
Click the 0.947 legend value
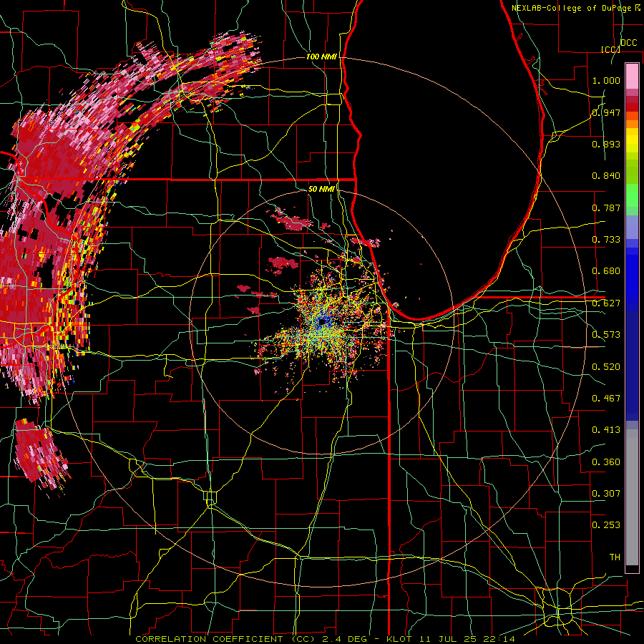606,112
